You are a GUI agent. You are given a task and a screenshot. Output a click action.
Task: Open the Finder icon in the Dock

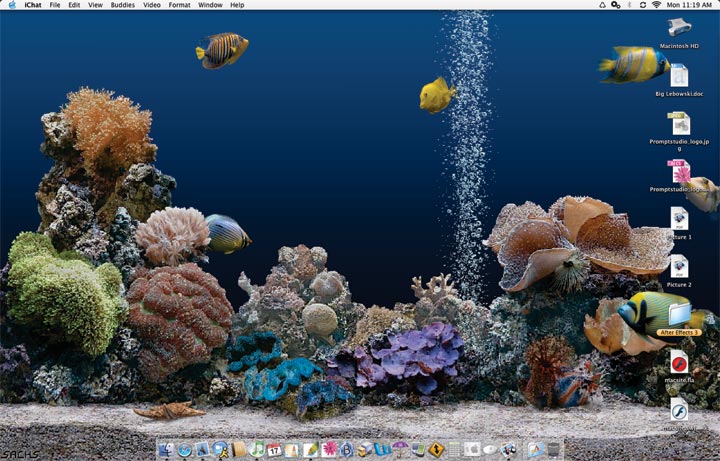(166, 450)
